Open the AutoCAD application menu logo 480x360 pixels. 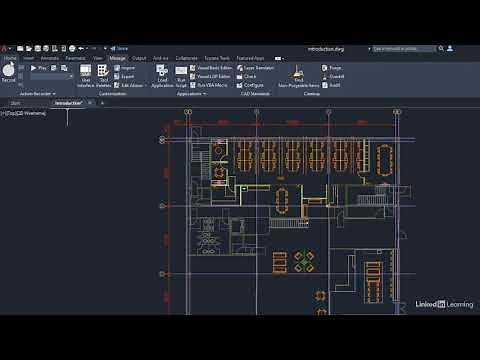[x=4, y=49]
